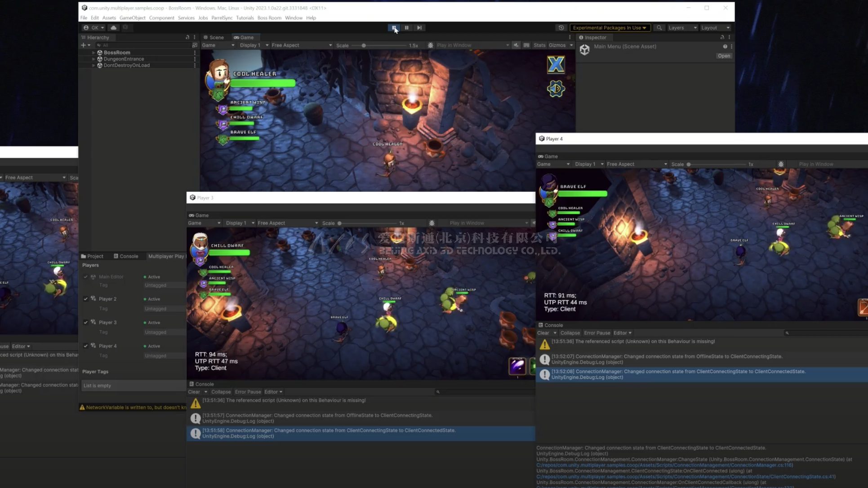This screenshot has width=868, height=488.
Task: Open the cloud services icon
Action: click(x=114, y=28)
